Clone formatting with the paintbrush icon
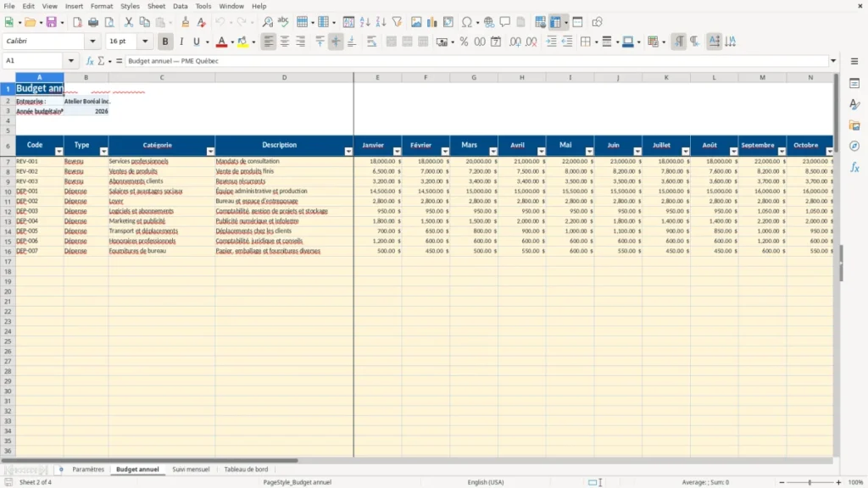Image resolution: width=868 pixels, height=488 pixels. coord(186,22)
